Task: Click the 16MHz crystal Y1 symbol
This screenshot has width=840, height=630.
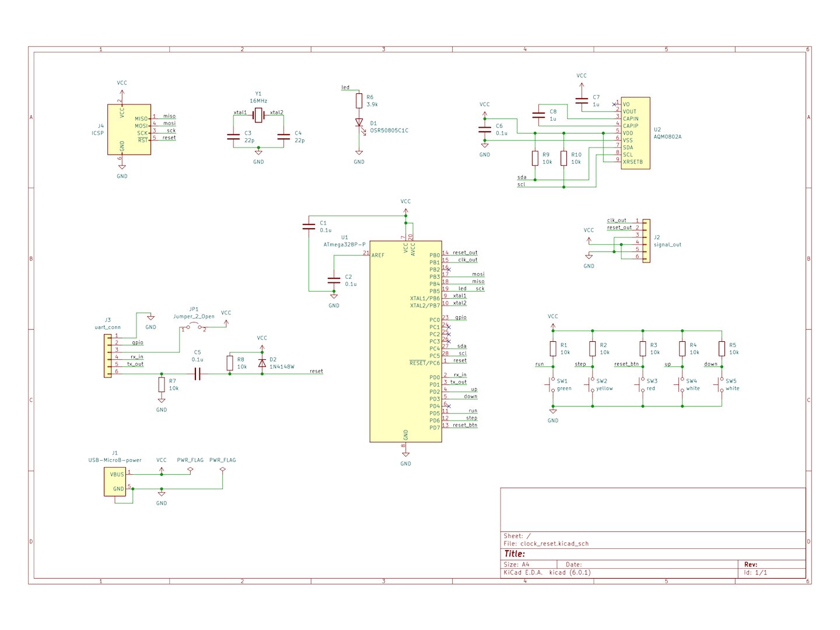Action: click(258, 116)
